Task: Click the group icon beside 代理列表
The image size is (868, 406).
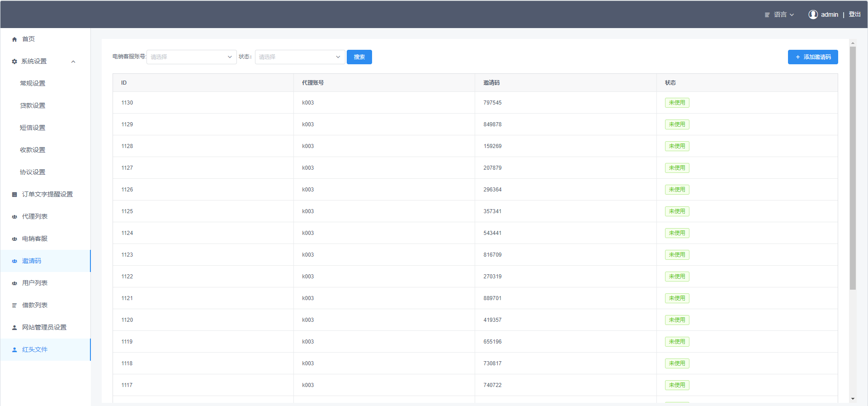Action: point(14,217)
